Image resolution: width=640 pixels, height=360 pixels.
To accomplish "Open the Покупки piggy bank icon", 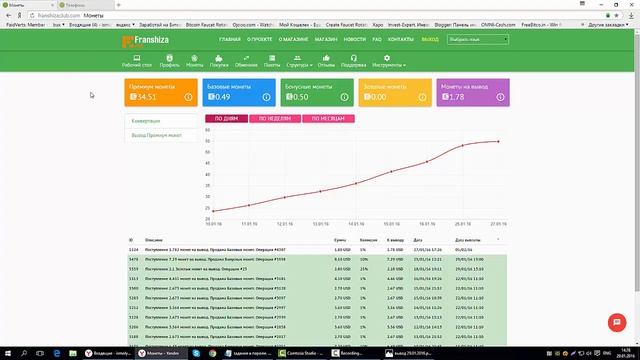I will [219, 61].
